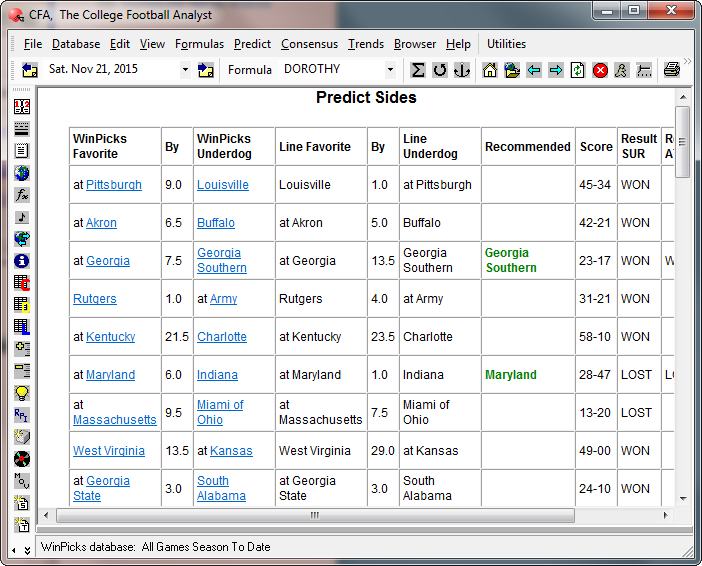Click the light bulb sidebar icon
Viewport: 702px width, 566px height.
point(21,393)
